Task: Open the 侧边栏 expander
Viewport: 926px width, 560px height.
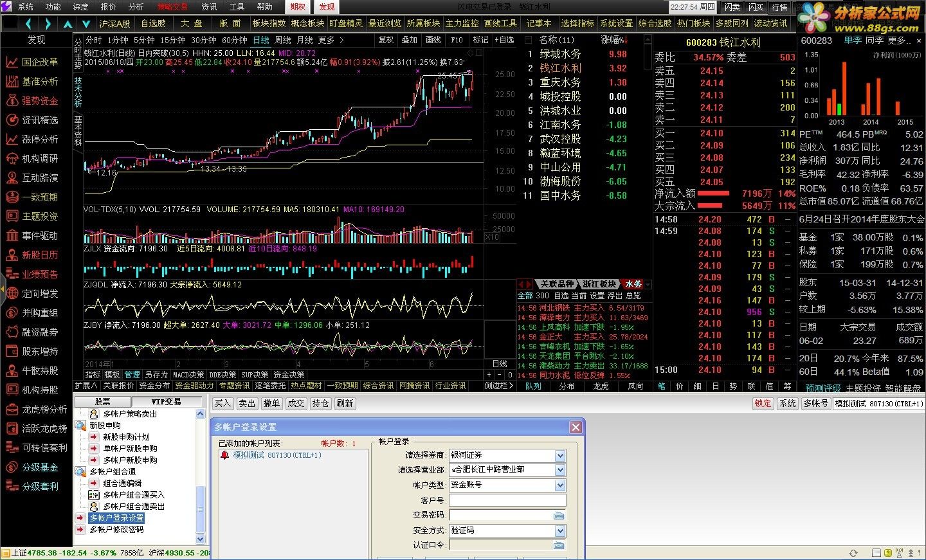Action: coord(499,386)
